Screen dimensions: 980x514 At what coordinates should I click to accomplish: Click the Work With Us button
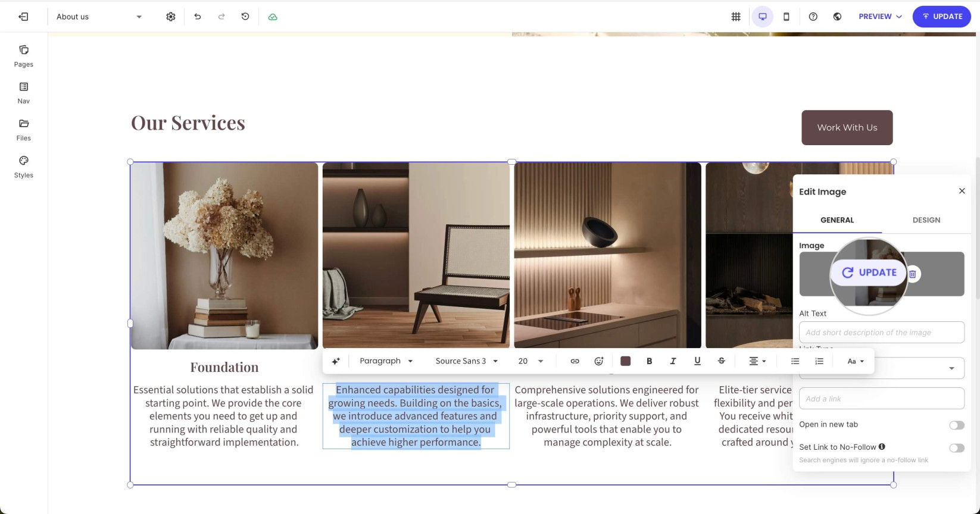point(847,127)
